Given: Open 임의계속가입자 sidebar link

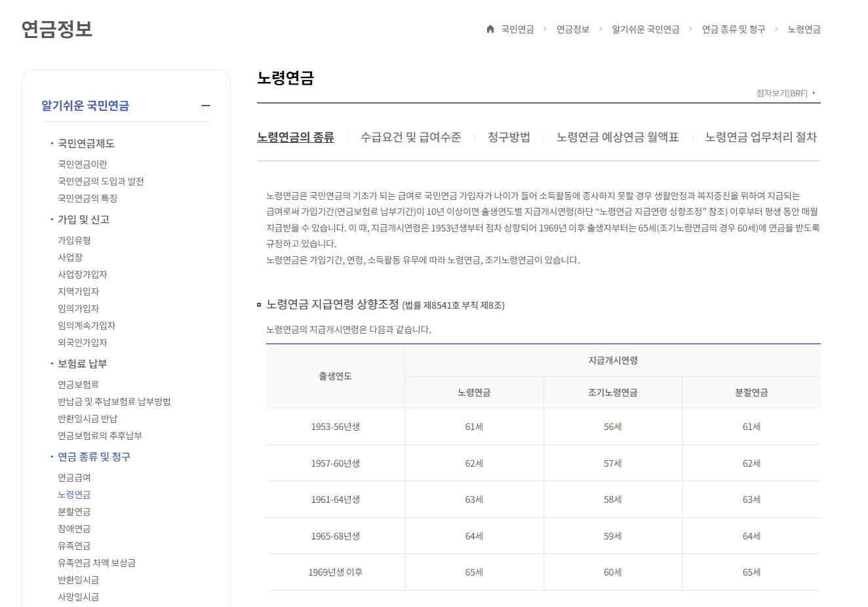Looking at the screenshot, I should click(87, 326).
